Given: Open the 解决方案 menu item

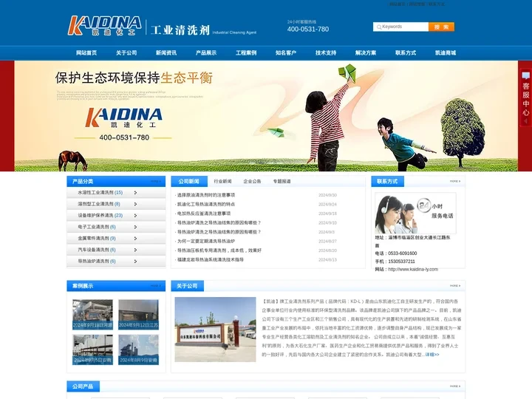Looking at the screenshot, I should (x=366, y=53).
